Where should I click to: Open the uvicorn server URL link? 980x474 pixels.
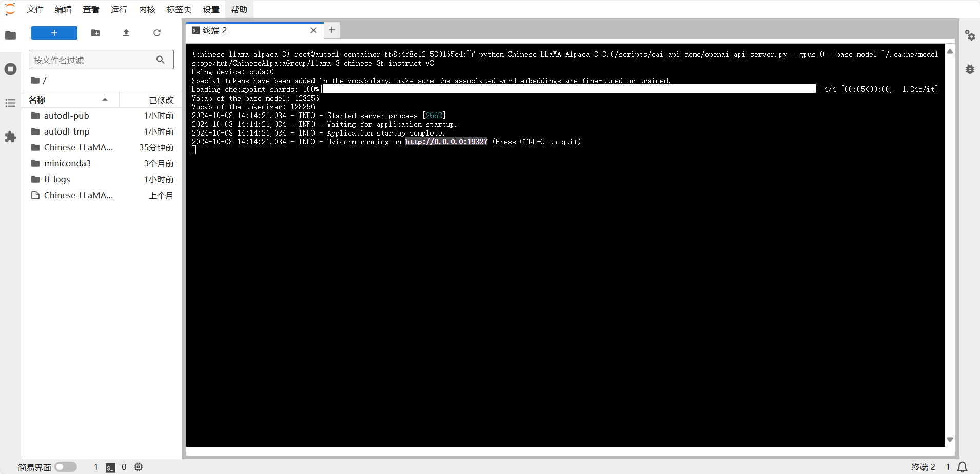point(446,142)
